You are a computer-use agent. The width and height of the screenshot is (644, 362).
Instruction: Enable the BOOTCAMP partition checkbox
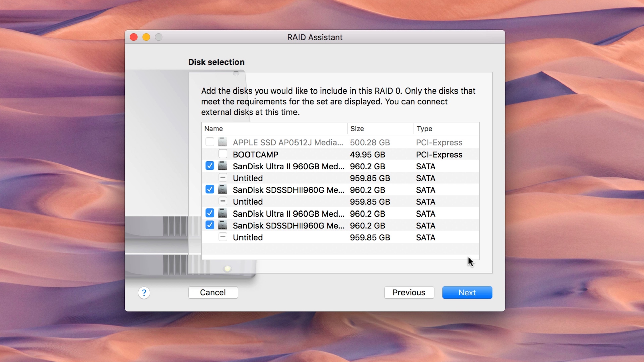(223, 154)
